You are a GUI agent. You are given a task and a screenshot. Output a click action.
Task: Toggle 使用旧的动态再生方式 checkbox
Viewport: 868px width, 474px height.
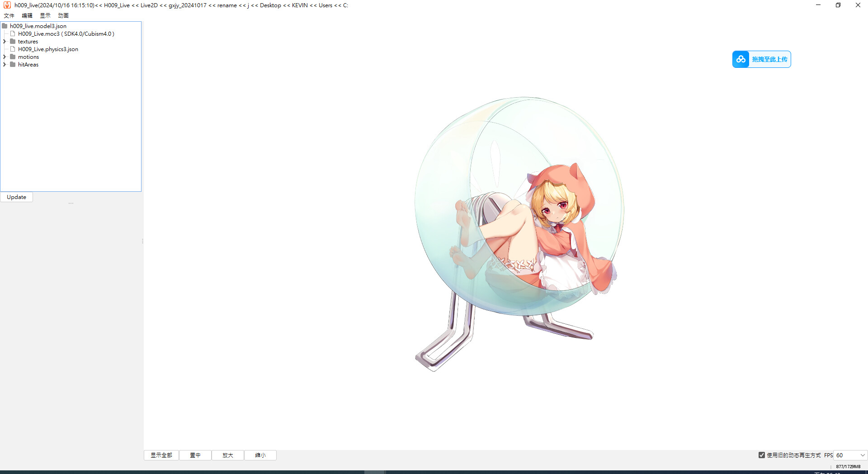[762, 455]
